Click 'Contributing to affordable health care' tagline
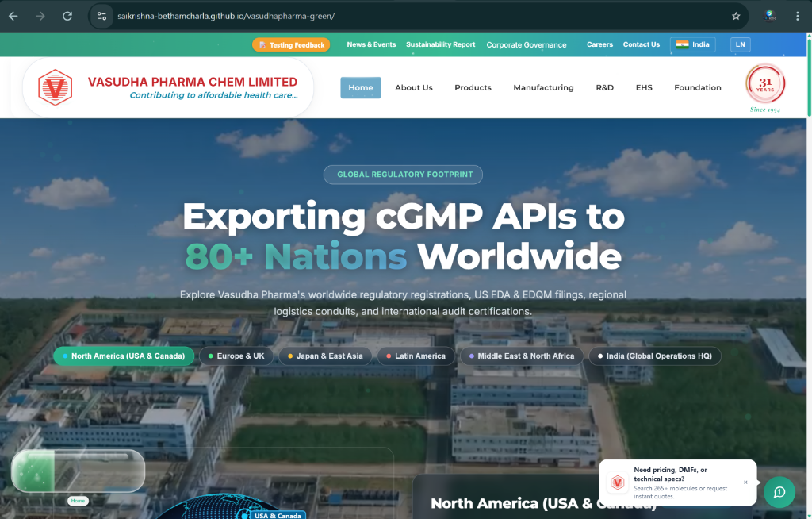Viewport: 812px width, 519px height. click(213, 95)
